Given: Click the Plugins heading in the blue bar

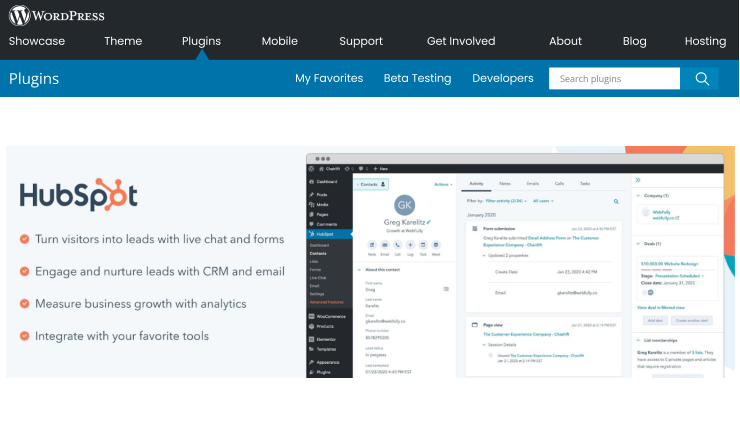Looking at the screenshot, I should point(34,78).
